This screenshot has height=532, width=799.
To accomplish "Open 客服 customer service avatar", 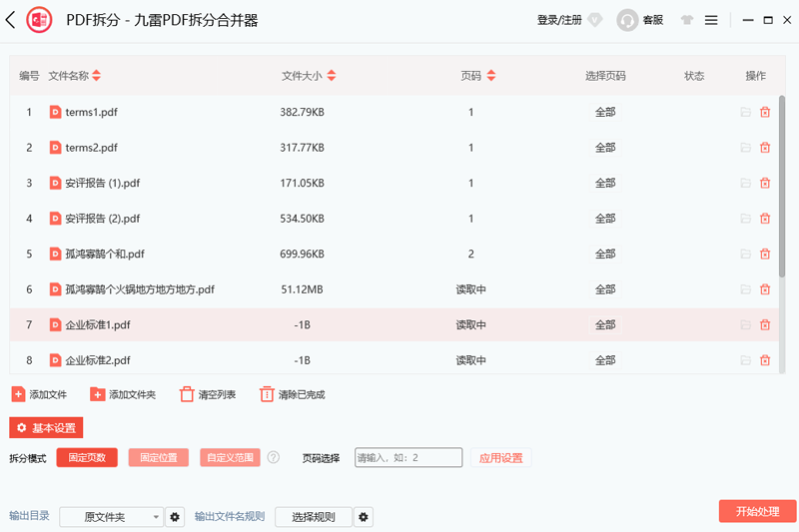I will click(x=627, y=20).
